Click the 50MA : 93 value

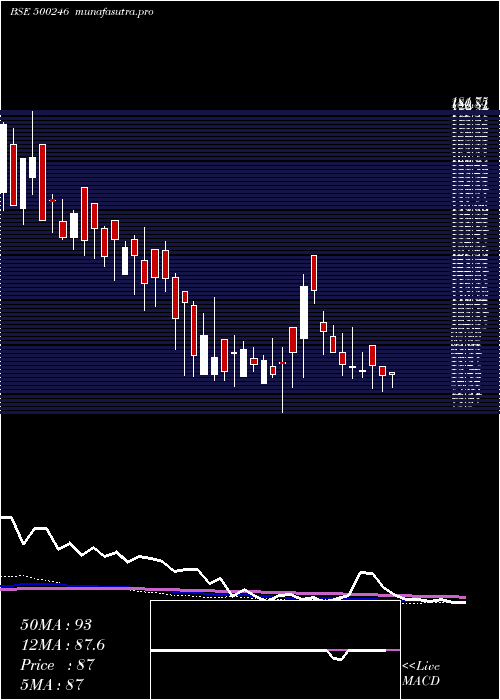(x=56, y=625)
